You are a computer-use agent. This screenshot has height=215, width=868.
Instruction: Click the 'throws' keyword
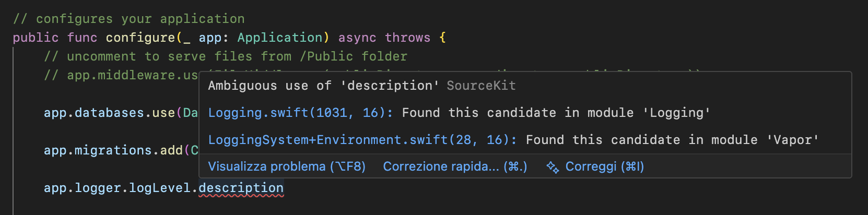click(407, 38)
